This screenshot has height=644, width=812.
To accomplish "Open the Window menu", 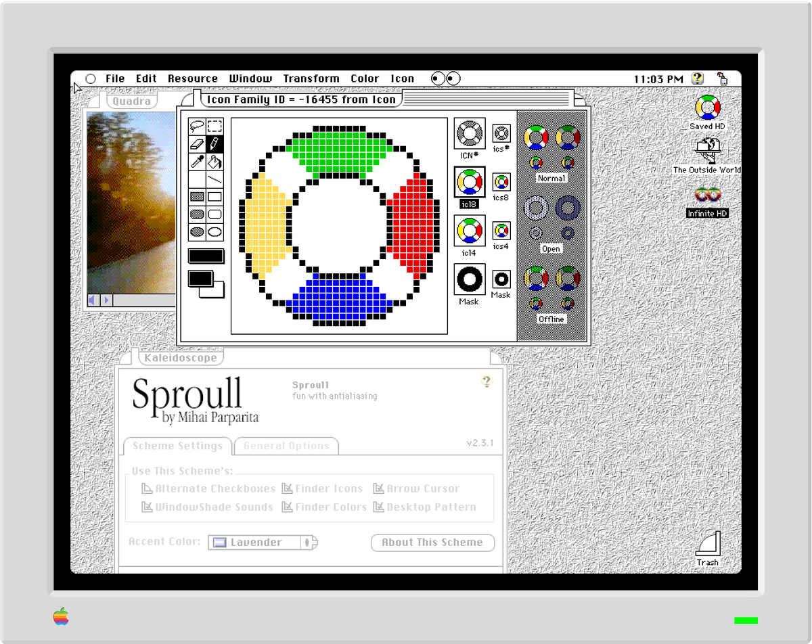I will tap(250, 78).
